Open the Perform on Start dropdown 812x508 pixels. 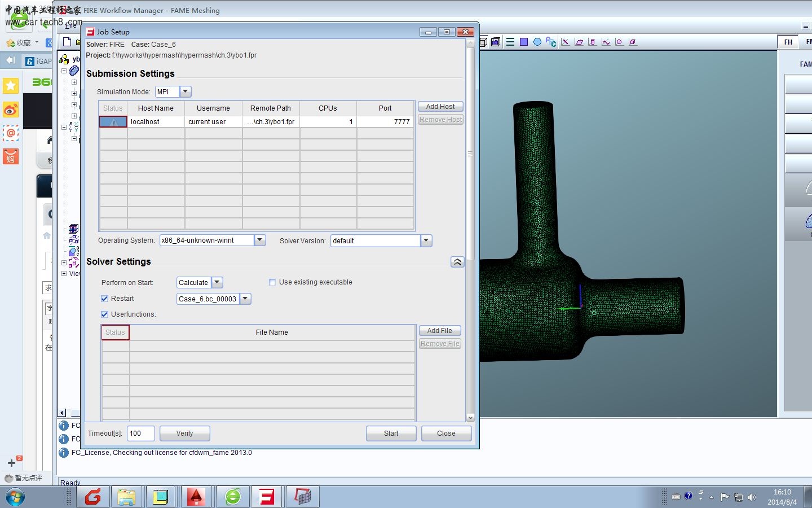[x=217, y=282]
